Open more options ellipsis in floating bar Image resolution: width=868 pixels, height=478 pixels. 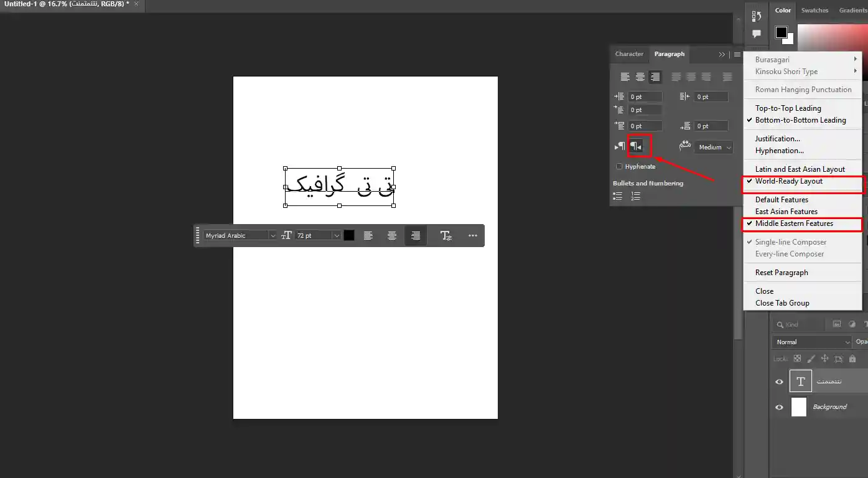coord(473,235)
